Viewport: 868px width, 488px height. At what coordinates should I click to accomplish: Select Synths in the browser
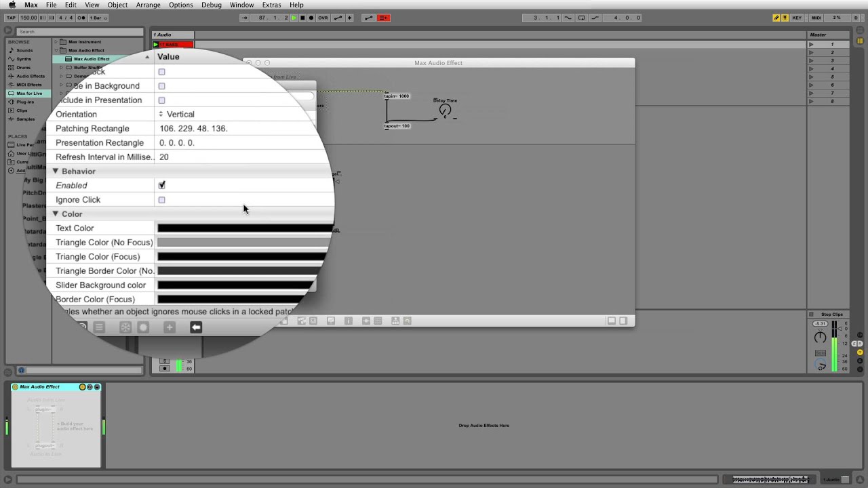[x=24, y=59]
